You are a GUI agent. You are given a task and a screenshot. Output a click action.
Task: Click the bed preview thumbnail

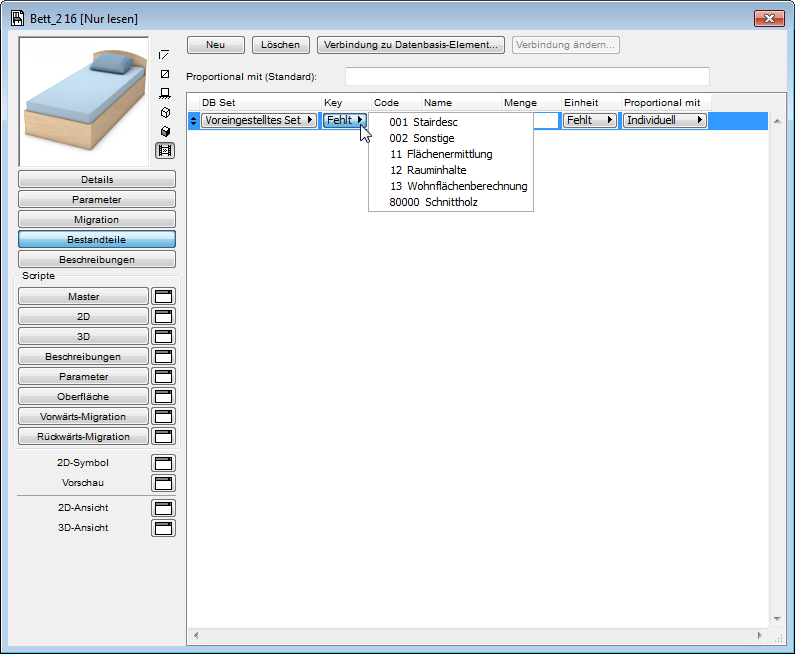click(x=84, y=101)
